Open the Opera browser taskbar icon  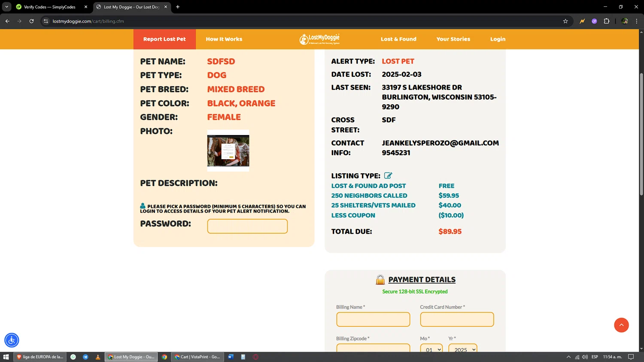tap(255, 357)
